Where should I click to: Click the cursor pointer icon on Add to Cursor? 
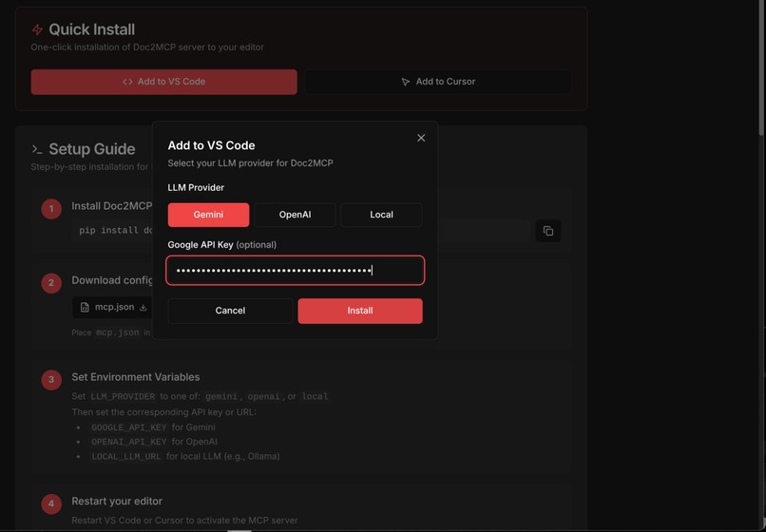click(x=406, y=82)
